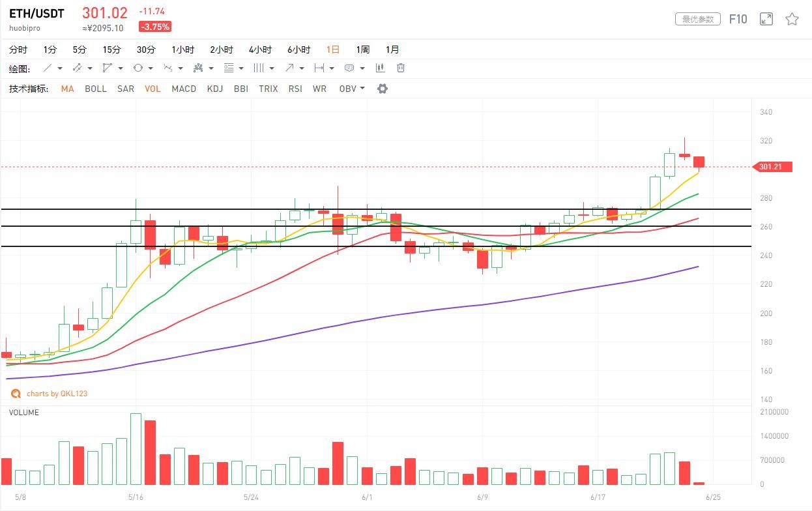
Task: Toggle the RSI indicator
Action: (x=295, y=89)
